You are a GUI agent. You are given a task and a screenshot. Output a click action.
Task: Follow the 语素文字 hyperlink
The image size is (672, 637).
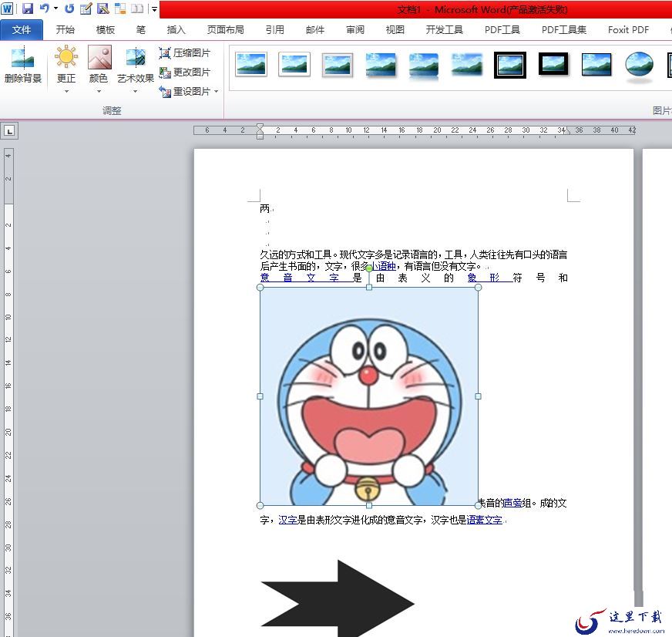[x=484, y=520]
